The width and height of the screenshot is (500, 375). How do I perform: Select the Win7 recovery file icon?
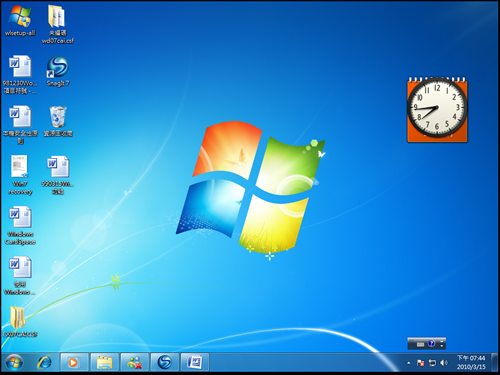[20, 175]
